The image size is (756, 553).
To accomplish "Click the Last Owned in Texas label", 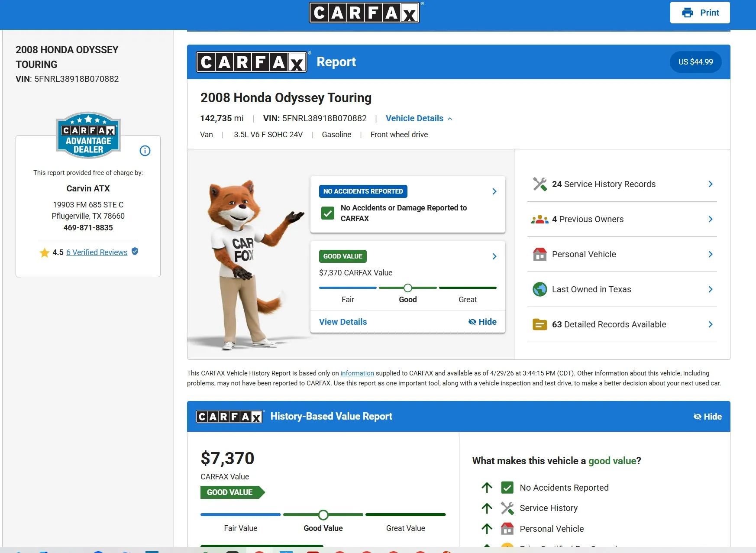I will click(591, 289).
